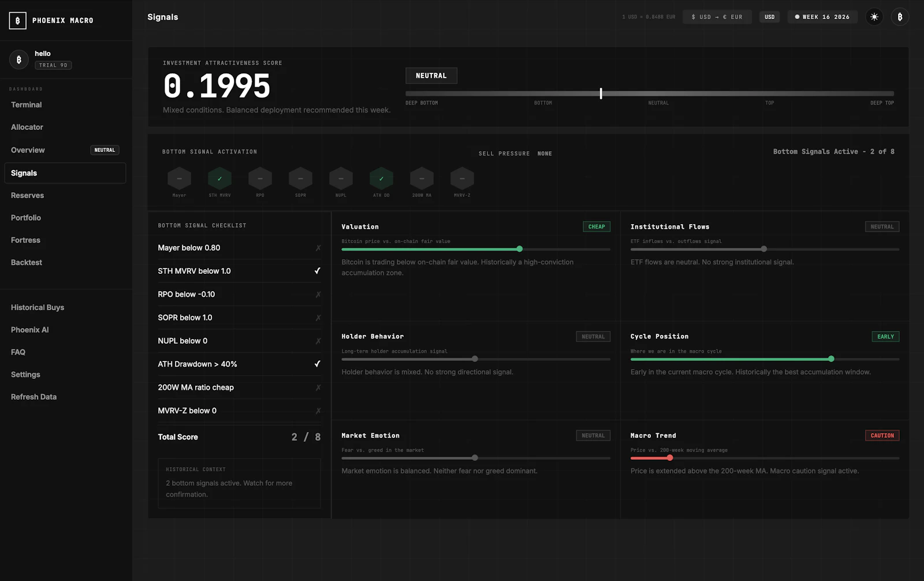Click the Cycle Position gauge handle
Image resolution: width=924 pixels, height=581 pixels.
(831, 359)
